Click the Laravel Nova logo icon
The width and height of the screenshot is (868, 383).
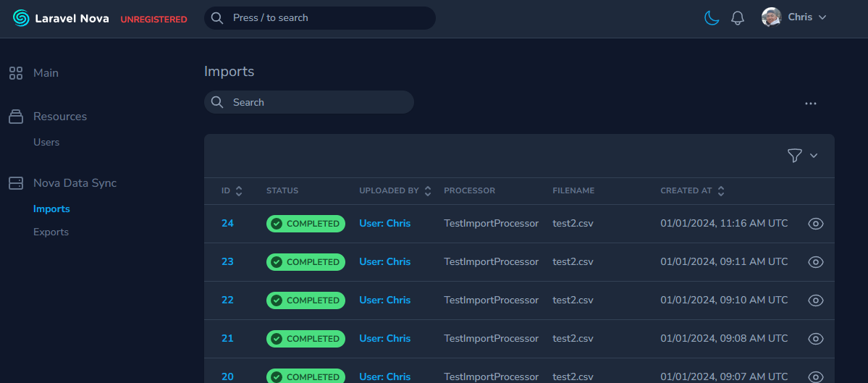click(21, 18)
